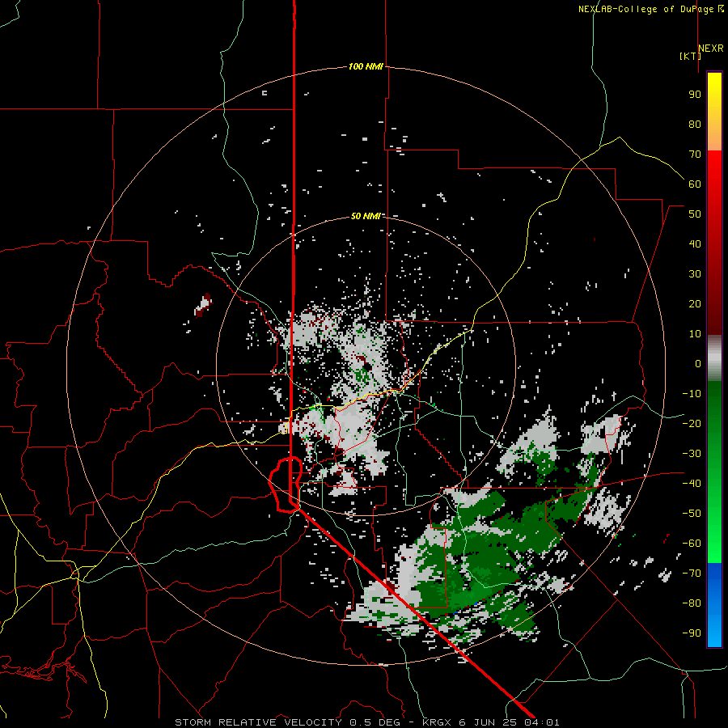Click the 30 value on the velocity scale

point(695,274)
